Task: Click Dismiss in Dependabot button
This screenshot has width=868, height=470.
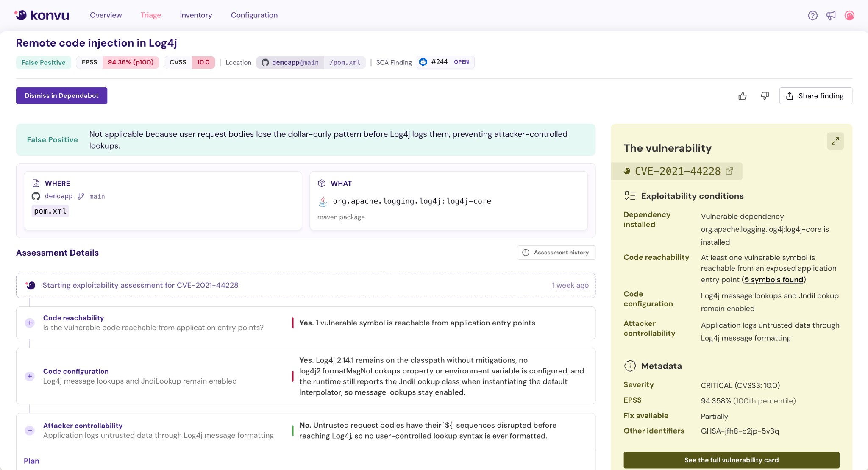Action: pyautogui.click(x=61, y=96)
